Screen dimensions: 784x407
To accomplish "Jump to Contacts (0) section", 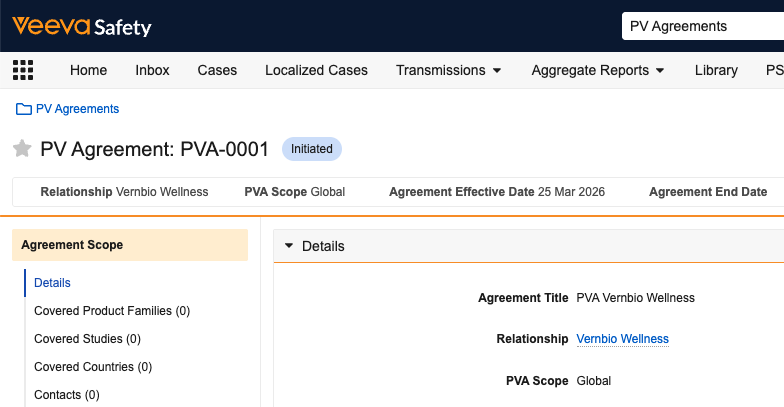I will [66, 395].
